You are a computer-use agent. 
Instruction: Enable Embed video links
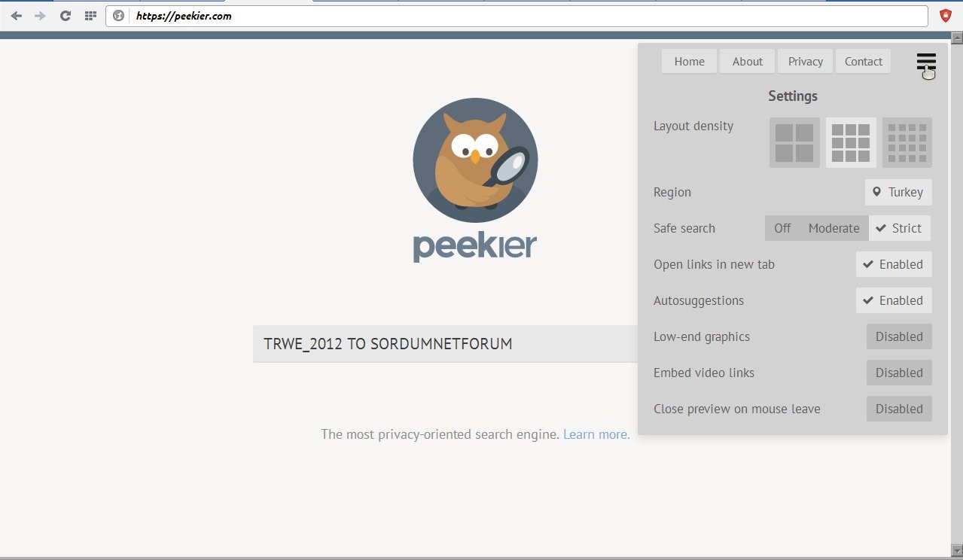[x=899, y=373]
